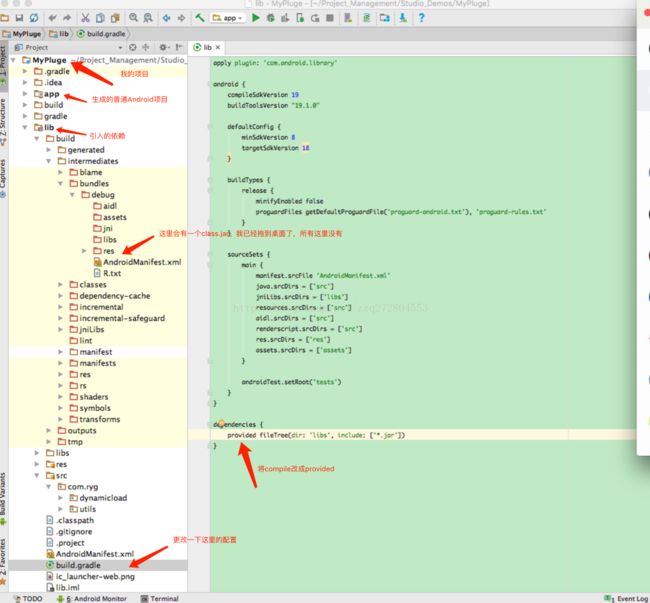This screenshot has height=603, width=650.
Task: Select the lib.iml file
Action: click(63, 588)
